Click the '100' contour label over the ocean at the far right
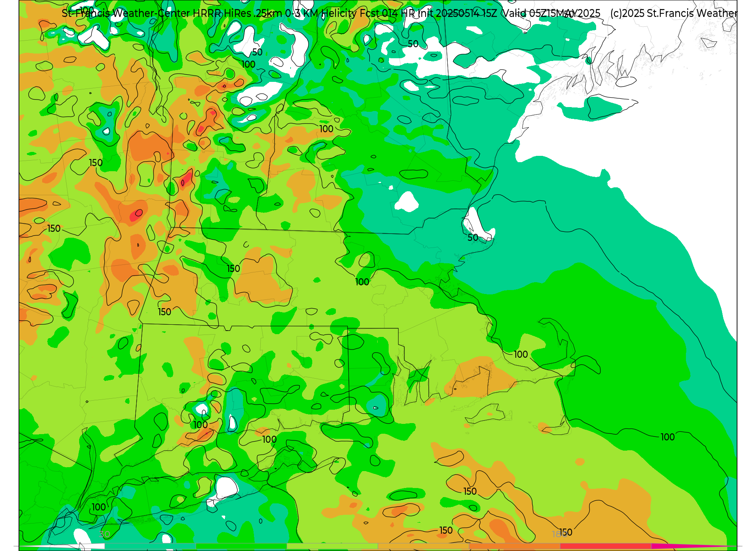 pos(668,437)
